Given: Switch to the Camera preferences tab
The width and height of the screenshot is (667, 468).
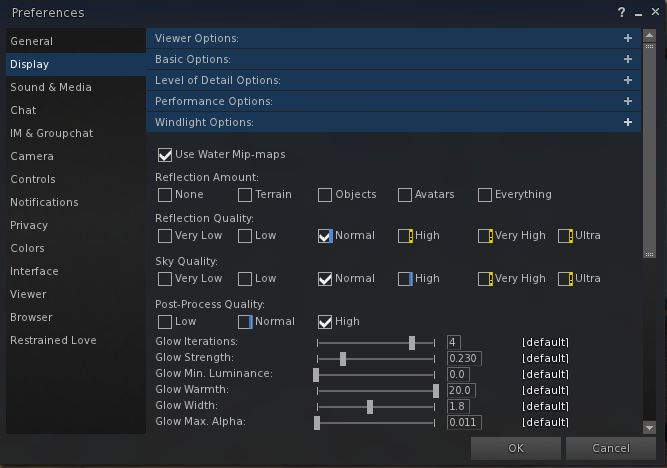Looking at the screenshot, I should pyautogui.click(x=32, y=156).
